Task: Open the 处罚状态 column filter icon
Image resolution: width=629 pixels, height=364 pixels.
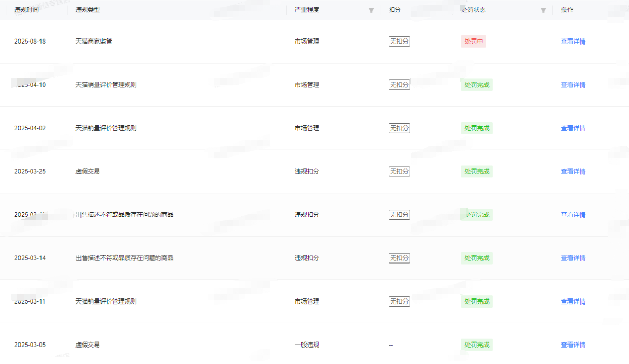Action: [x=543, y=10]
